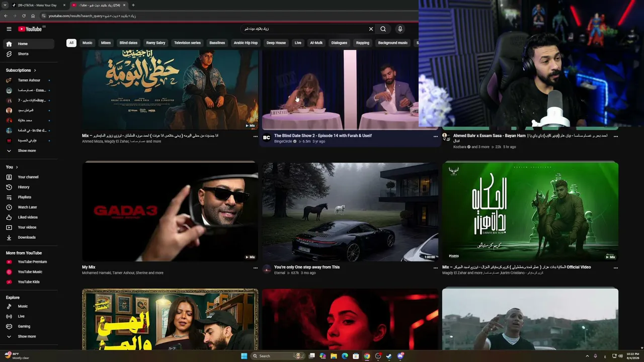Open Your channel in the sidebar
The image size is (644, 362).
pyautogui.click(x=28, y=177)
